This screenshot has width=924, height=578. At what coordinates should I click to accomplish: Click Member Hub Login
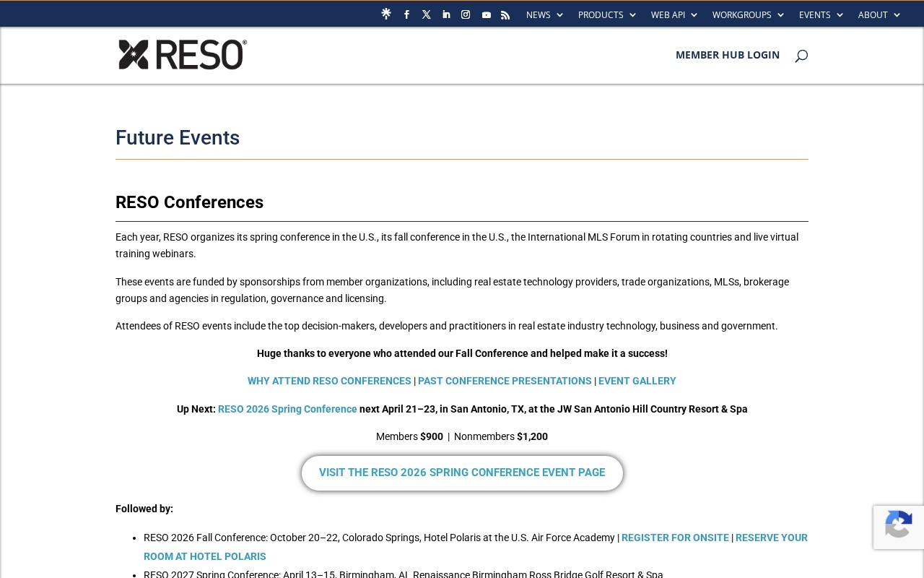[727, 55]
